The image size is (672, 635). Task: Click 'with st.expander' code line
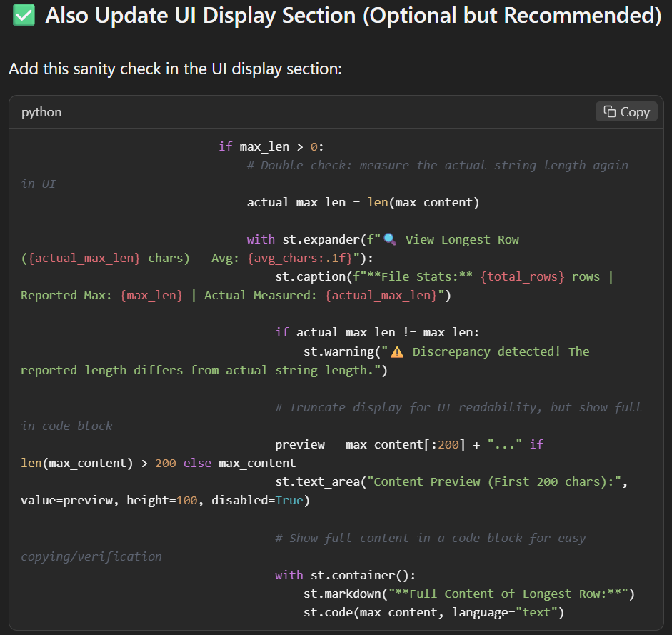coord(383,240)
